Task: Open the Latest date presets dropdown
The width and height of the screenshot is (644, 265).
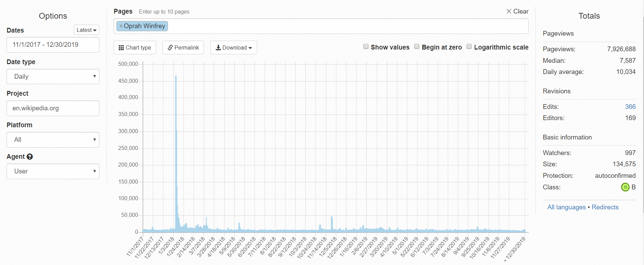Action: click(87, 30)
